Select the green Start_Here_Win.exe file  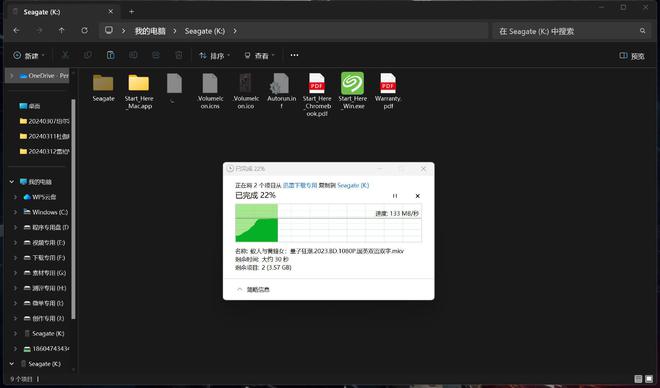353,91
